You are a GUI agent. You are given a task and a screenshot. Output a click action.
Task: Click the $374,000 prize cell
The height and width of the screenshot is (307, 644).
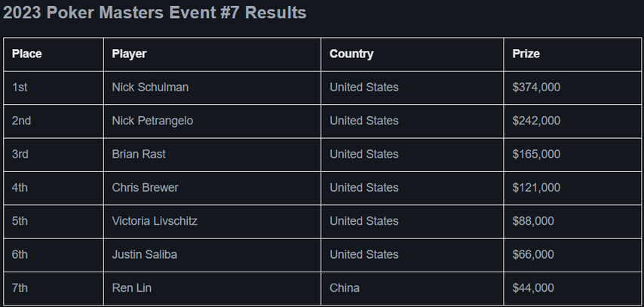tap(572, 87)
